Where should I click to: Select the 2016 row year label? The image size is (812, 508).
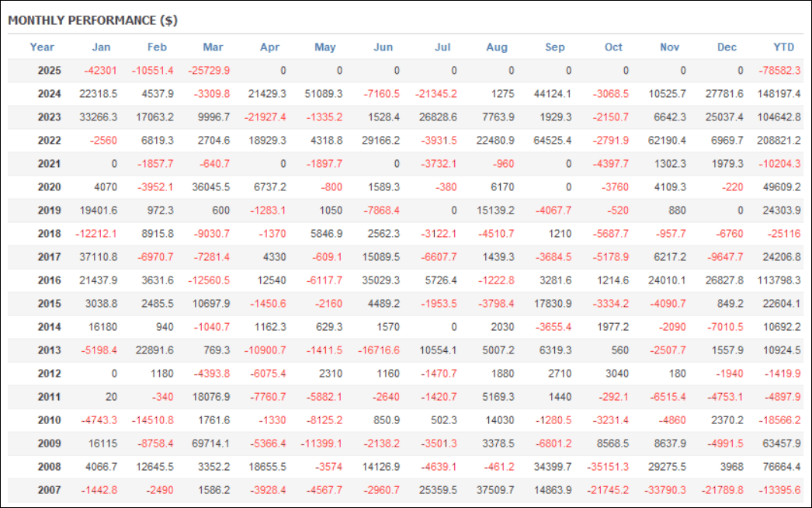tap(49, 280)
